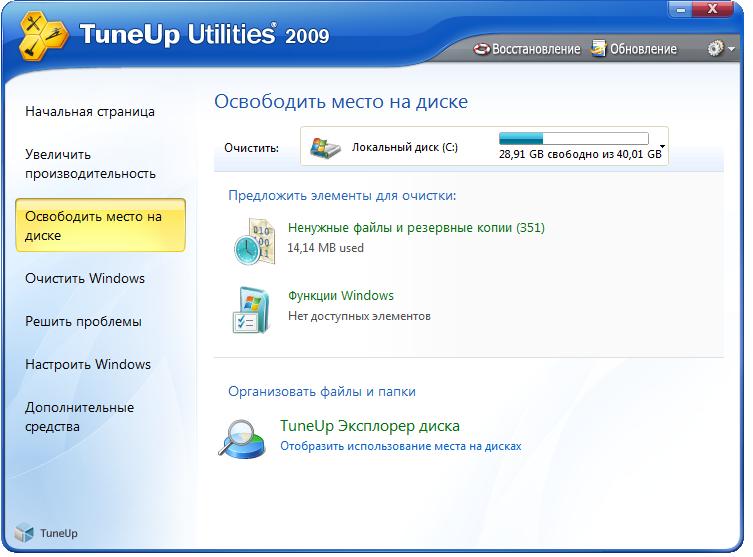Click the Организовать файлы и папки heading
This screenshot has height=557, width=753.
tap(322, 391)
